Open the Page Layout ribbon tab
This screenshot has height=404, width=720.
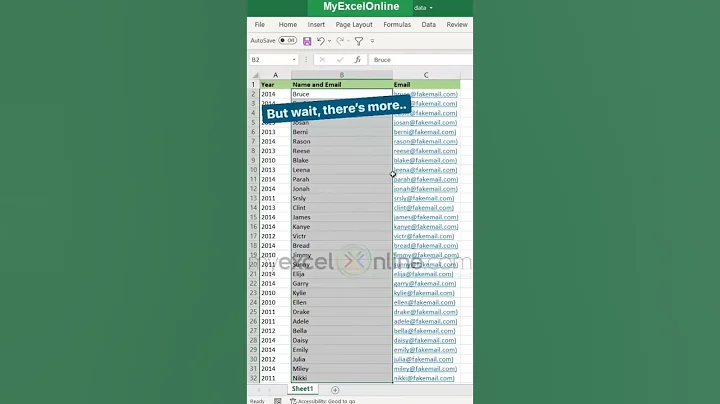[354, 24]
